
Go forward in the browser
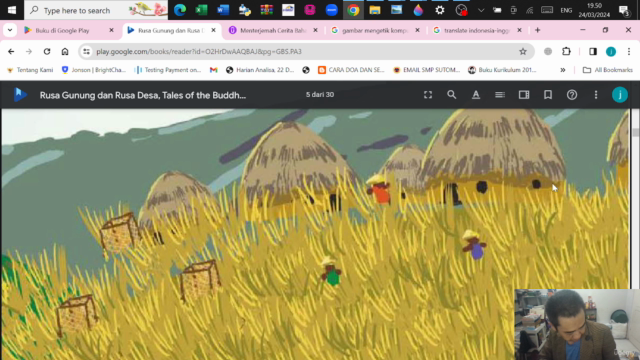(x=29, y=51)
